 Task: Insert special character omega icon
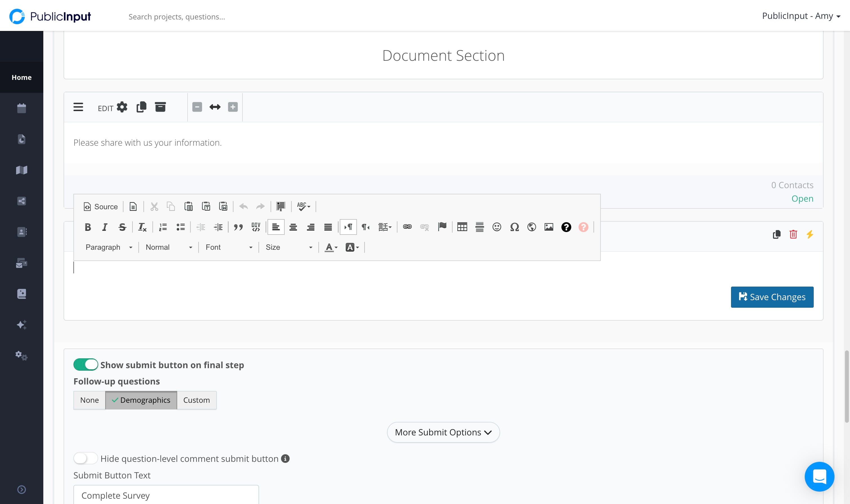coord(514,227)
